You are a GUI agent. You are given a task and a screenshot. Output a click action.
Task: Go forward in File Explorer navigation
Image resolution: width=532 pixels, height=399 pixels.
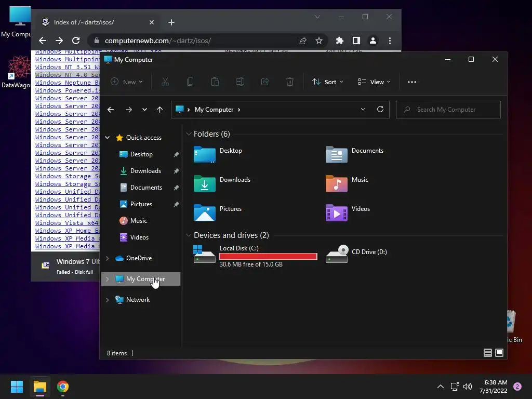tap(129, 110)
